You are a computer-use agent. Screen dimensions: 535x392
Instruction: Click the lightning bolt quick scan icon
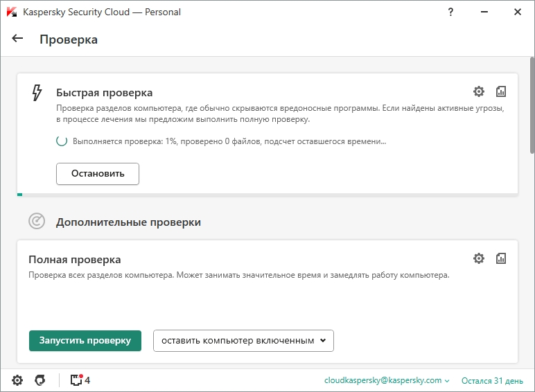(x=37, y=93)
